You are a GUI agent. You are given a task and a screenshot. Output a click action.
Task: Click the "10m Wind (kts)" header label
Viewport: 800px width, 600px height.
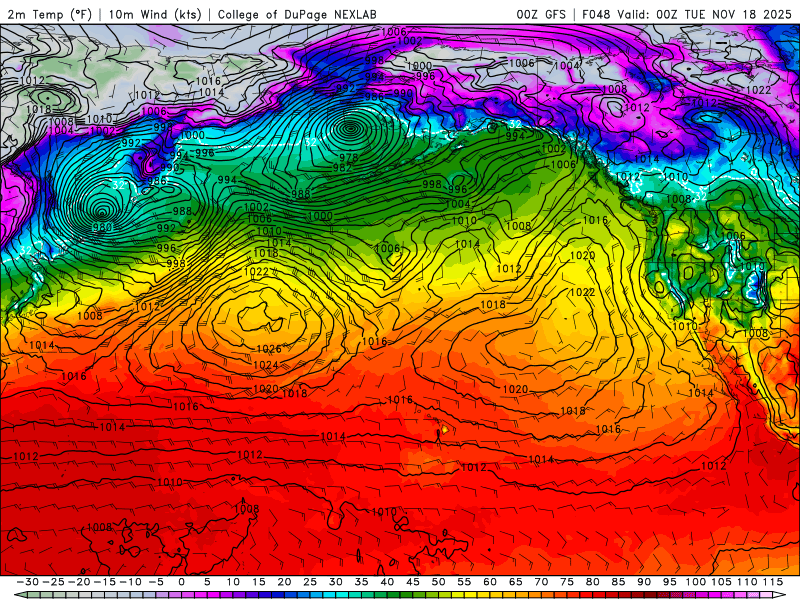156,14
